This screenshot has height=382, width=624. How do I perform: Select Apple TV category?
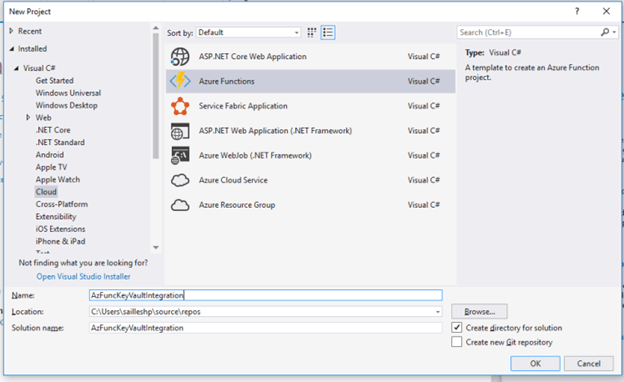click(51, 167)
